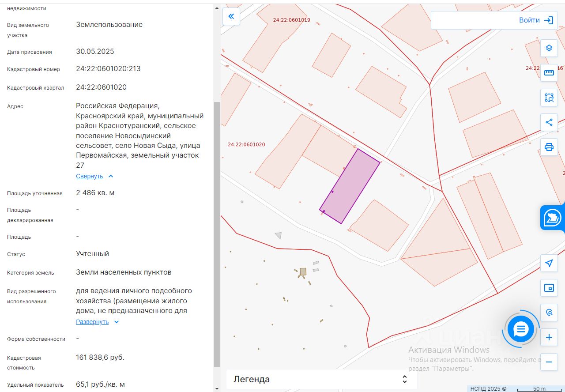Open the overview mini-map icon
Image resolution: width=565 pixels, height=392 pixels.
pyautogui.click(x=549, y=288)
